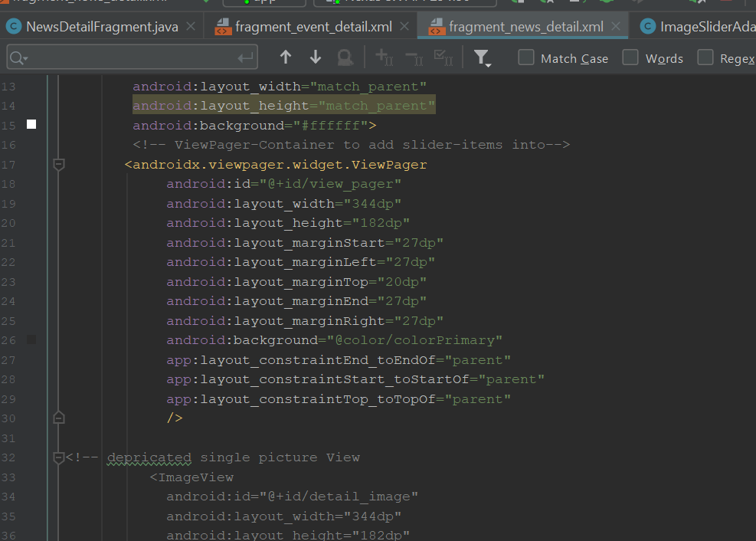Open search history magnifier dropdown
This screenshot has width=756, height=541.
[x=18, y=58]
